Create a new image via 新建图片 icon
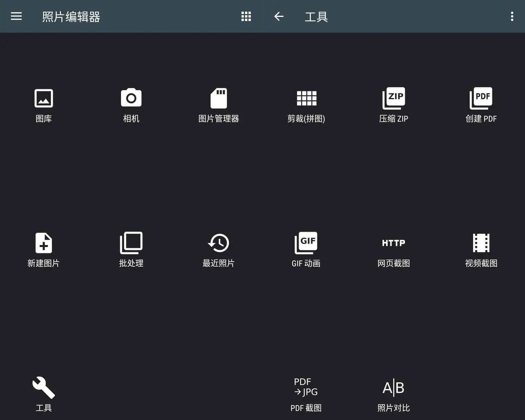Screen dimensions: 525x420 pos(44,243)
